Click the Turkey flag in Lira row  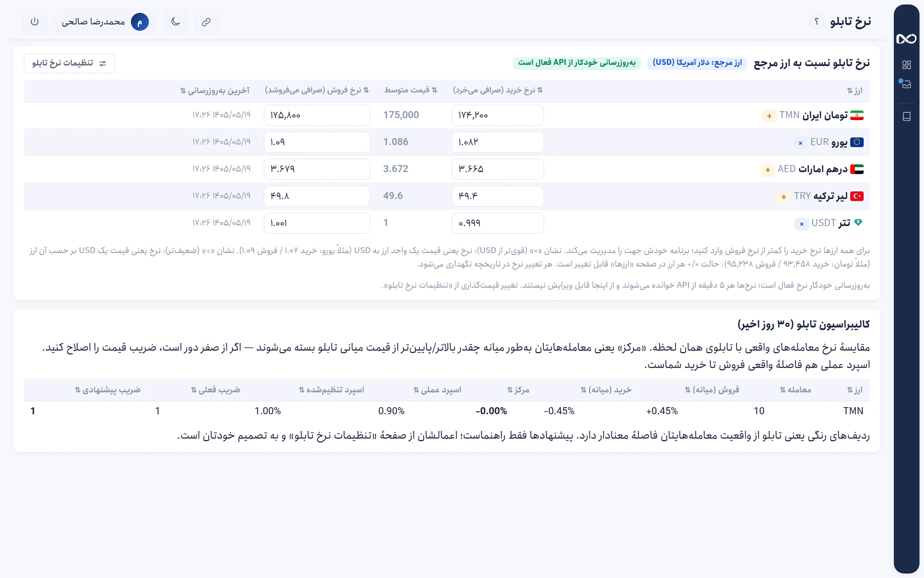[857, 196]
